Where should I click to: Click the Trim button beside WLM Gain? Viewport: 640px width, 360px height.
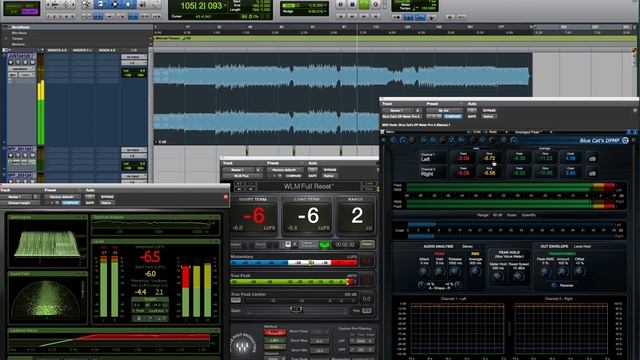pos(367,311)
